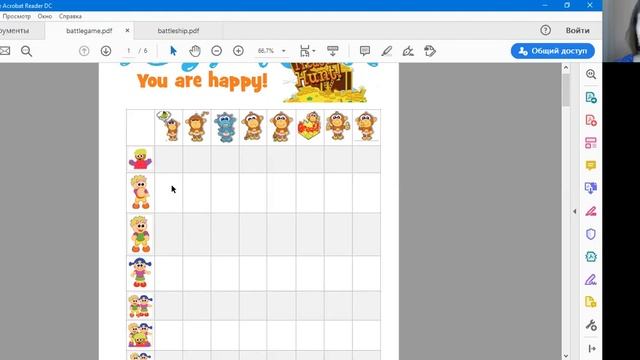Viewport: 640px width, 360px height.
Task: Select the highlighter pen tool
Action: tap(387, 51)
